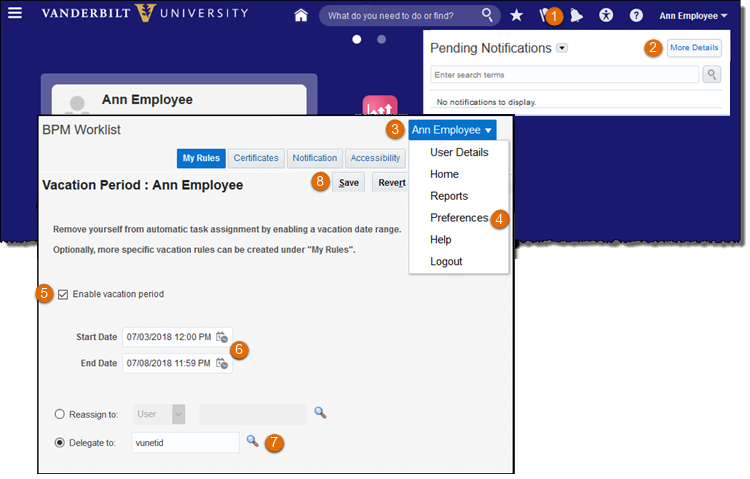Switch to the Certificates tab
The height and width of the screenshot is (479, 750).
tap(255, 158)
